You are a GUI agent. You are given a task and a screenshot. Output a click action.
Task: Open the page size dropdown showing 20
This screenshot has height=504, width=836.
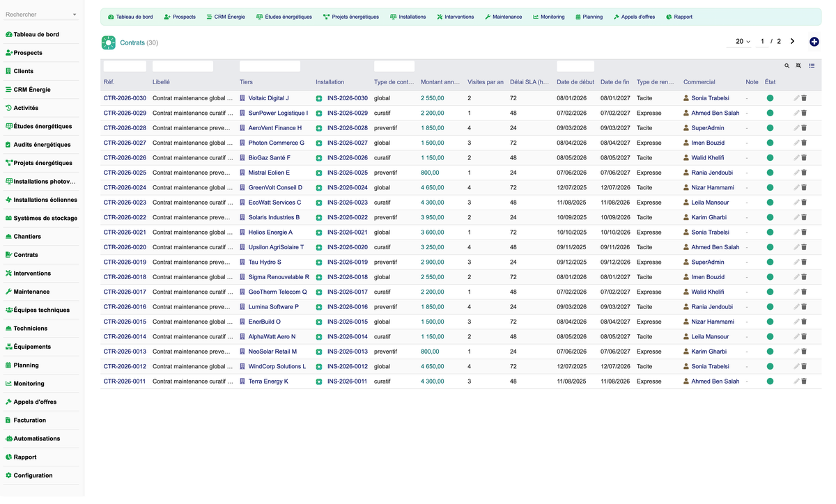(x=743, y=42)
